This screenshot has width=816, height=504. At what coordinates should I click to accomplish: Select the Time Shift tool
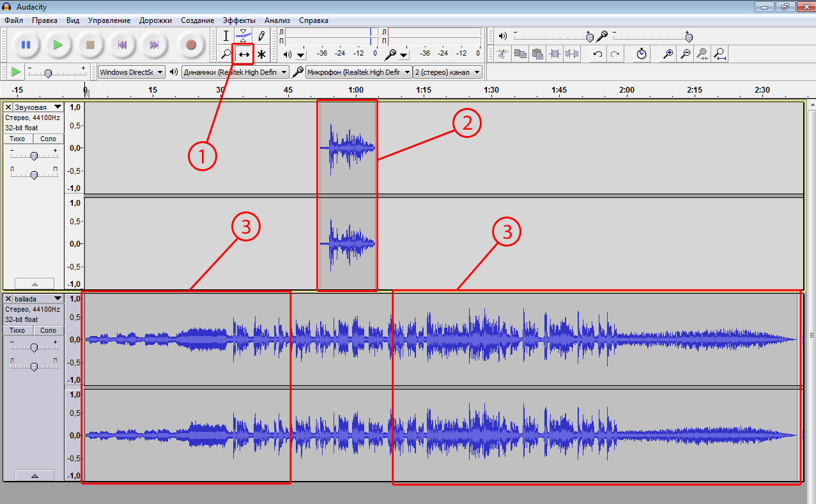coord(243,54)
